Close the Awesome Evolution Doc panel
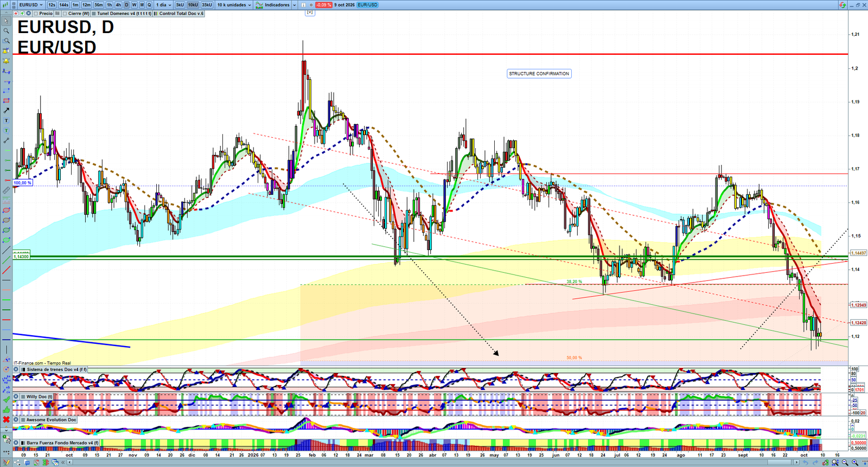The image size is (868, 467). [16, 419]
